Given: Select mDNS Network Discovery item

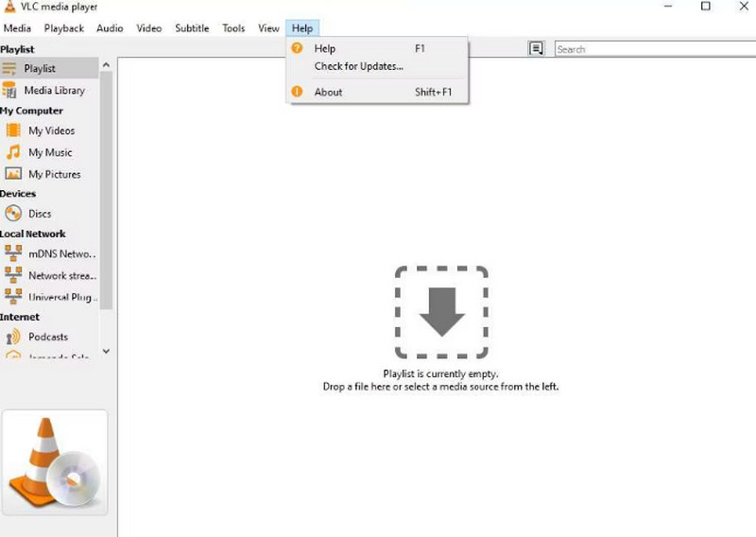Looking at the screenshot, I should [x=61, y=254].
